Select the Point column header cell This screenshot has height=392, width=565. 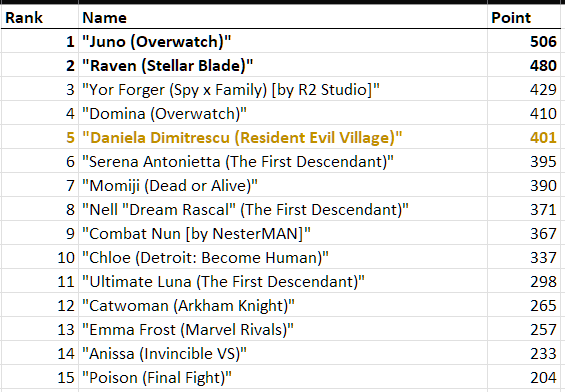tap(524, 17)
